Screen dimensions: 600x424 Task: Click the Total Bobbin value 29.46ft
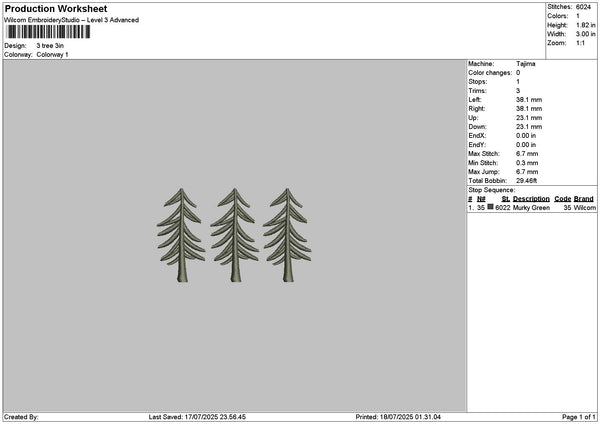pyautogui.click(x=526, y=181)
